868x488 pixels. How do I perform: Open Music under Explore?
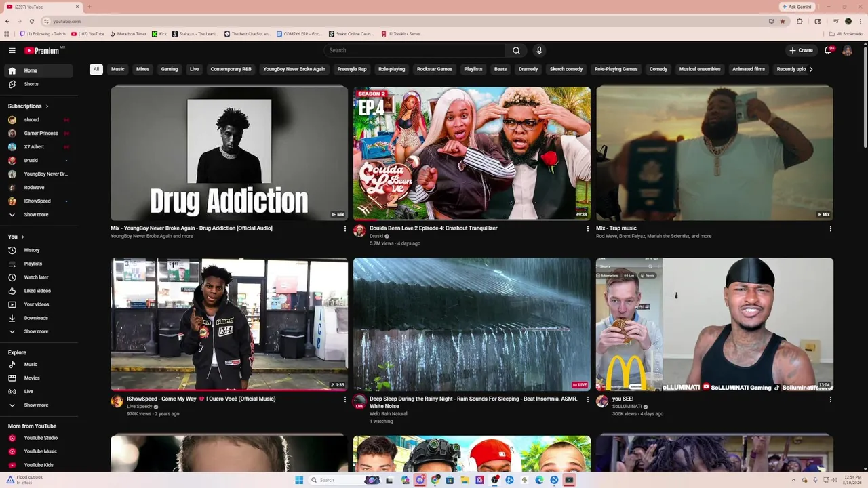38,365
